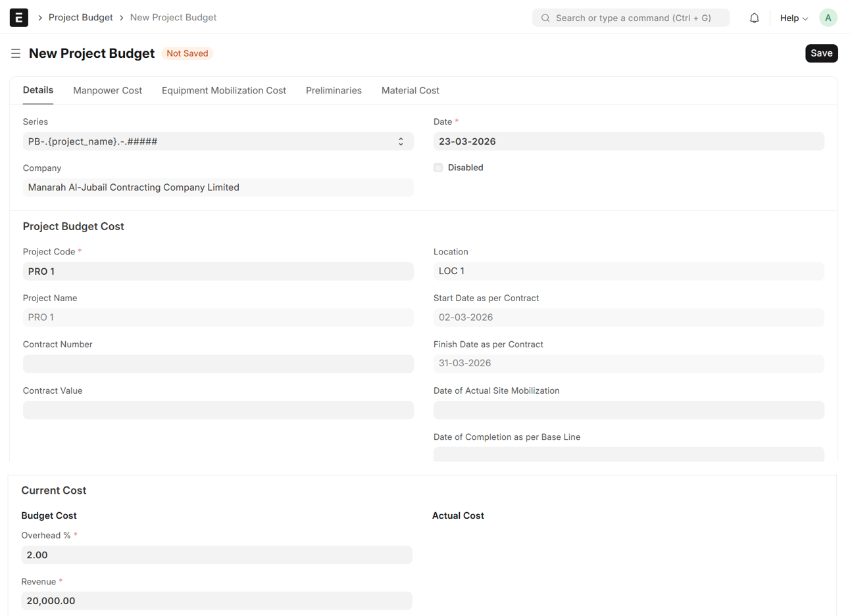Navigate to Project Budget breadcrumb link

click(x=80, y=18)
